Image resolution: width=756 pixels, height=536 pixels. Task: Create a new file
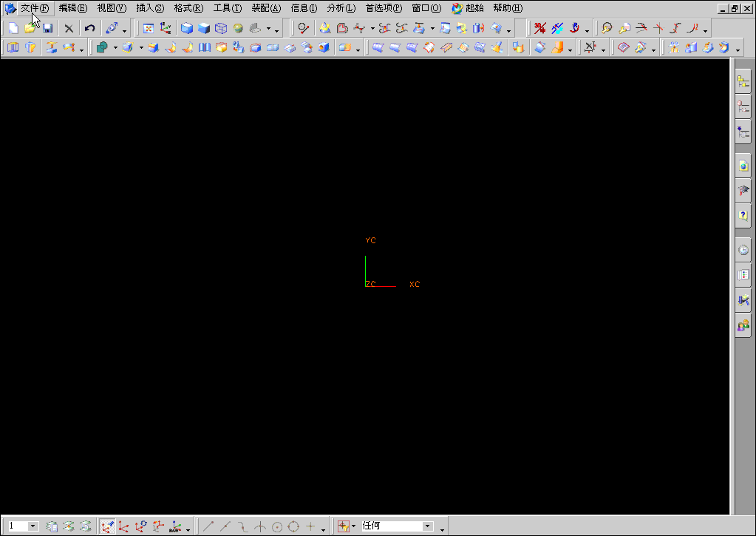pos(13,27)
